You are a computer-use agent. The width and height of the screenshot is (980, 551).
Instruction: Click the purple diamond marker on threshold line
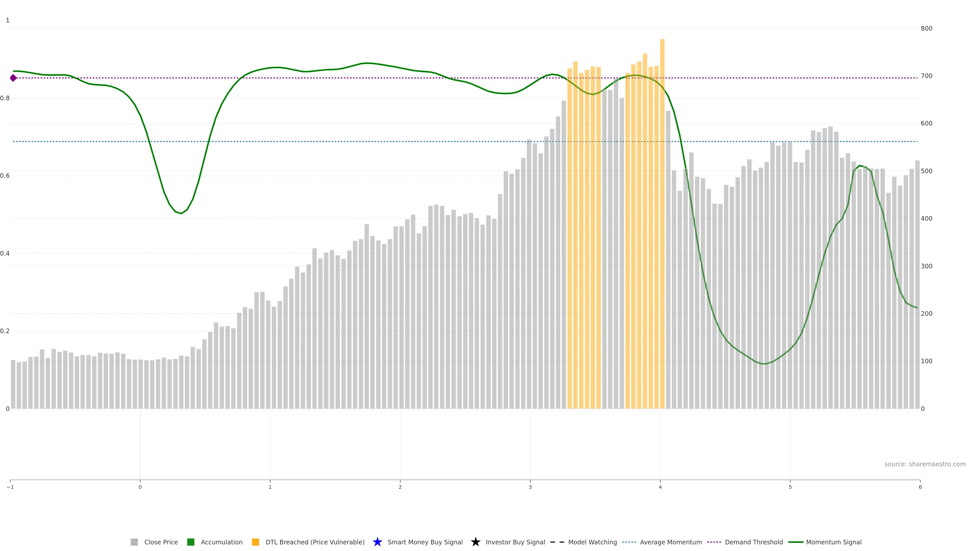(x=13, y=78)
